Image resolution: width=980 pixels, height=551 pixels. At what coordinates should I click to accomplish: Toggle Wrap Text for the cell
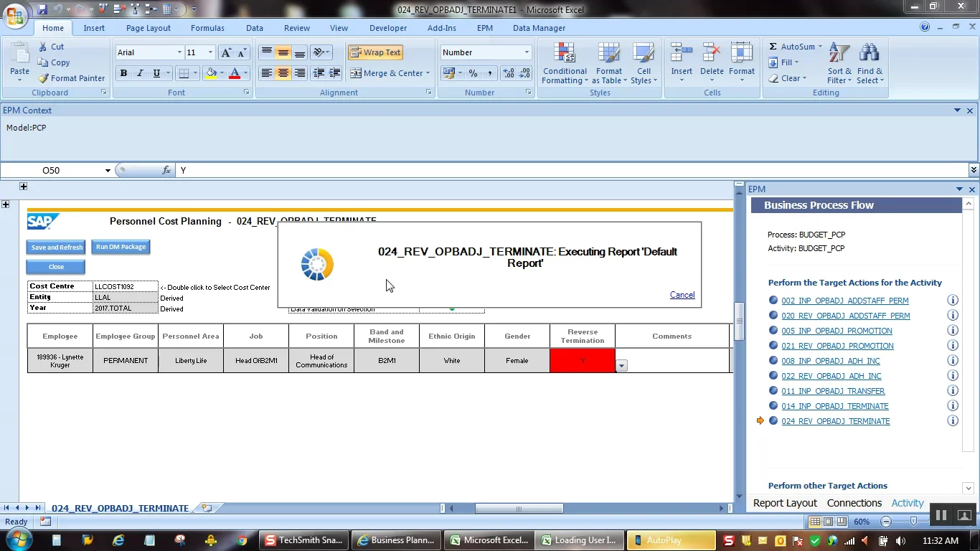click(x=375, y=52)
